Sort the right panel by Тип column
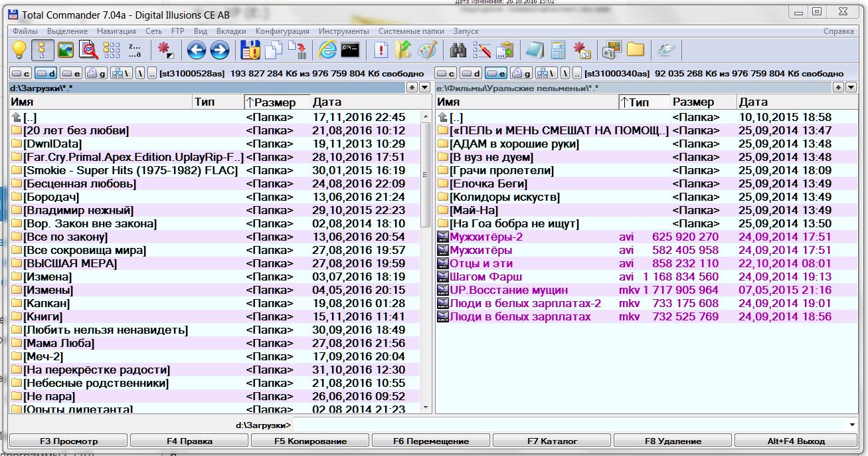The height and width of the screenshot is (456, 868). [644, 102]
